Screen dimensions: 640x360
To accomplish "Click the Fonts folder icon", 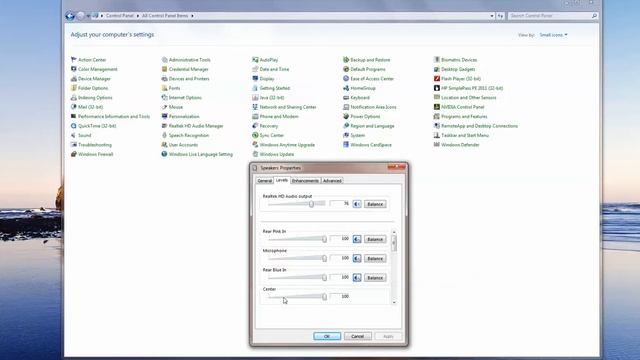I will click(164, 88).
